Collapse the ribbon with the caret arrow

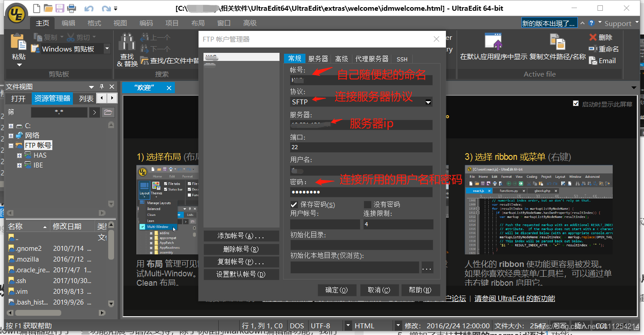[583, 23]
